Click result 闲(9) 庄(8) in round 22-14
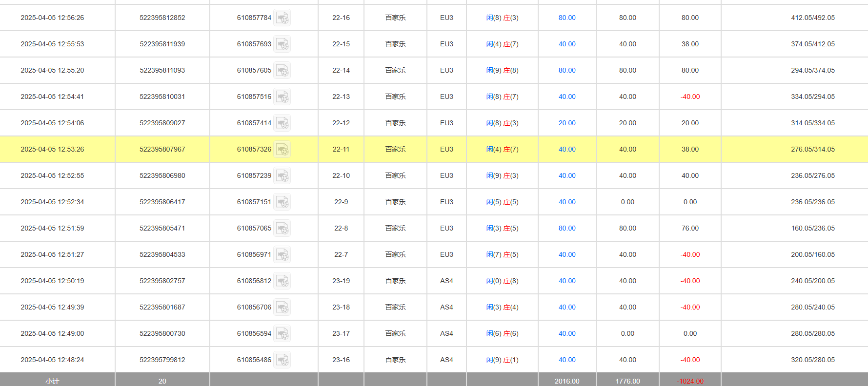The width and height of the screenshot is (868, 386). click(x=502, y=71)
